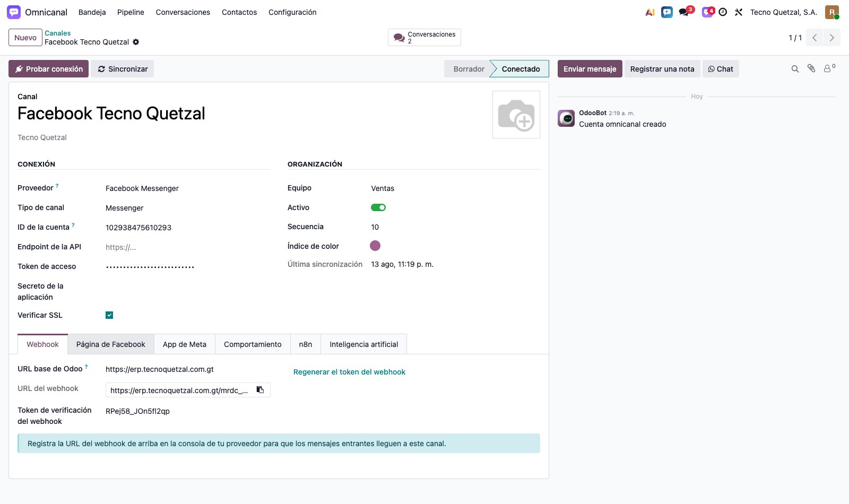Upload a channel image using the camera placeholder

(516, 115)
